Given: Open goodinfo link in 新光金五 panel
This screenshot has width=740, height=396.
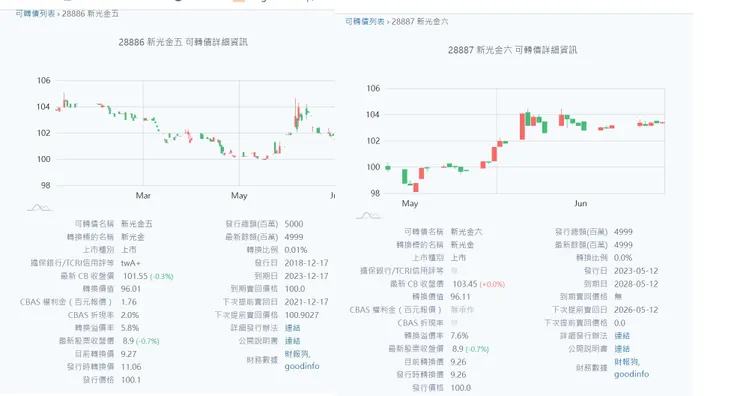Looking at the screenshot, I should click(302, 366).
